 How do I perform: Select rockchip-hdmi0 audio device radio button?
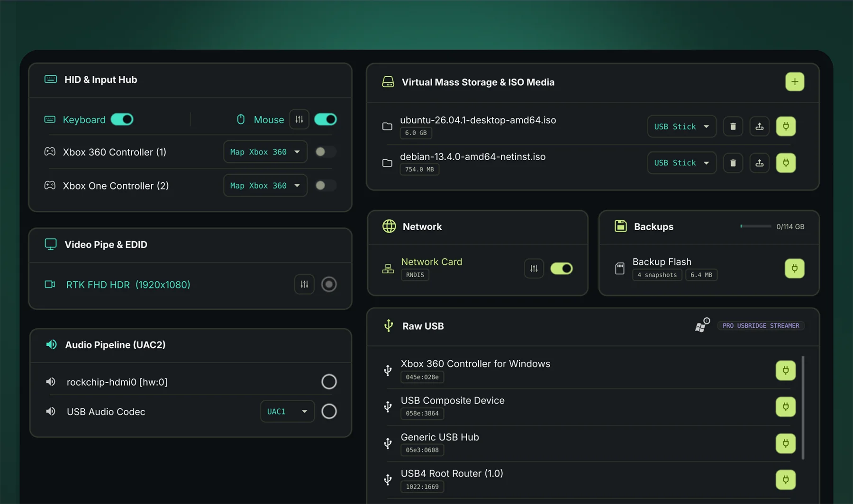pyautogui.click(x=329, y=381)
